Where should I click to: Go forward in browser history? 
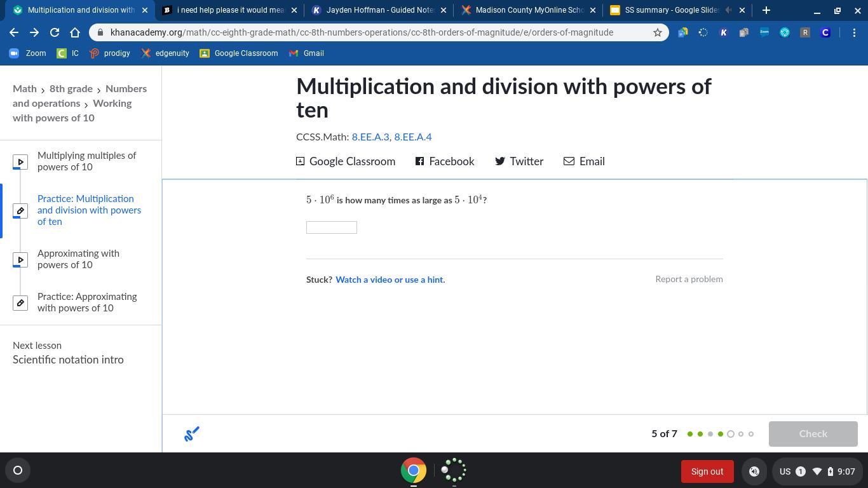coord(34,32)
